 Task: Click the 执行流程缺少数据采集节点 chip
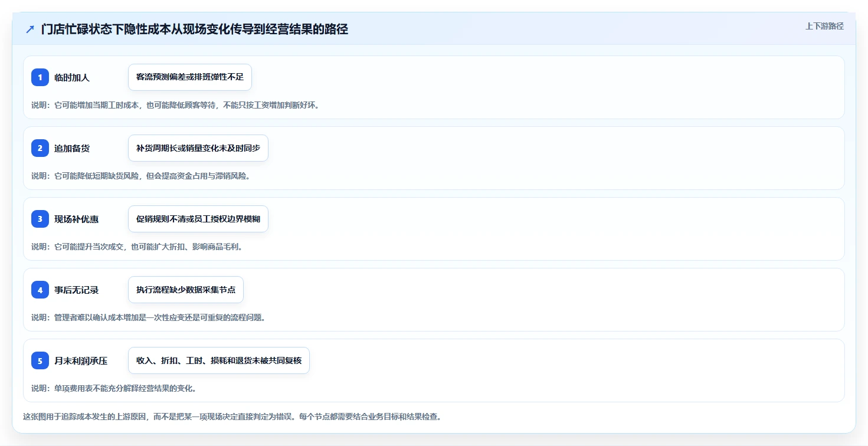pos(186,290)
